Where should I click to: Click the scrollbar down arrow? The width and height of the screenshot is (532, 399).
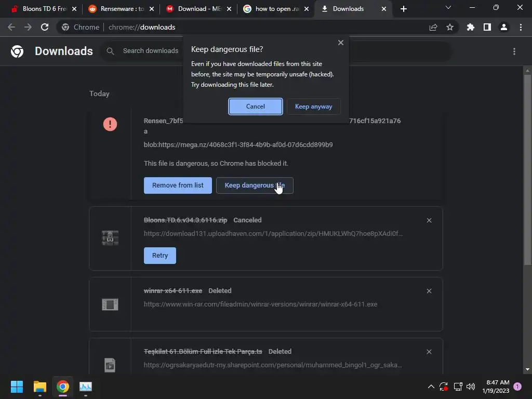(x=527, y=369)
